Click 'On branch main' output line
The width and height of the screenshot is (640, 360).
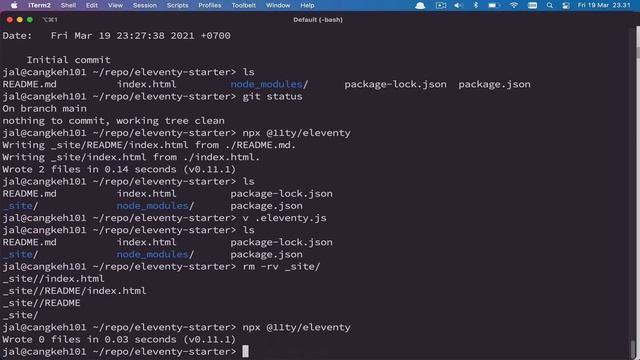(44, 109)
